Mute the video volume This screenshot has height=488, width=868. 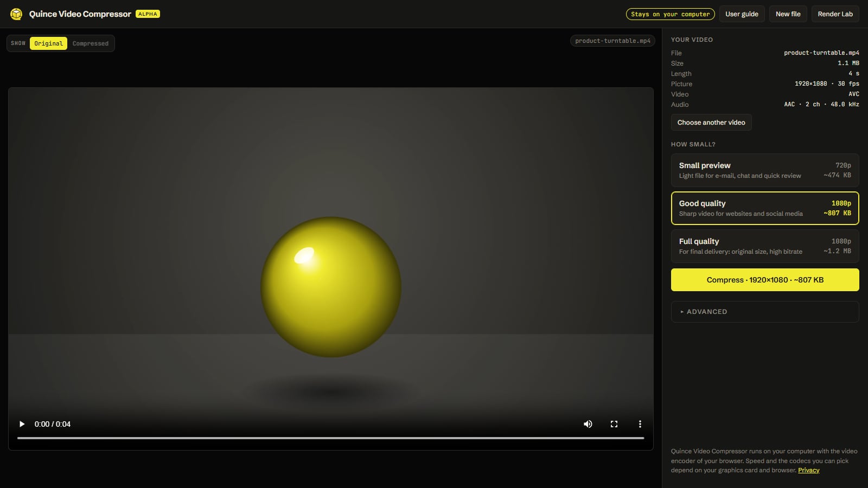click(588, 424)
